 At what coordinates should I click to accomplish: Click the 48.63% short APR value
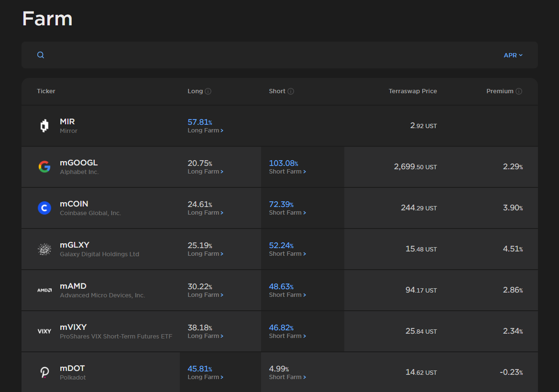[281, 286]
